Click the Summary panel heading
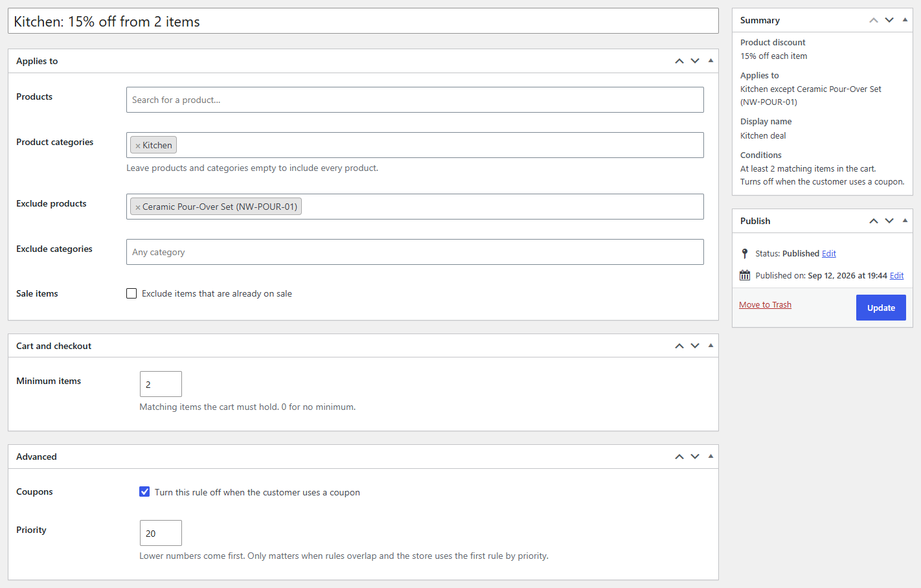Screen dimensions: 921x588 pyautogui.click(x=760, y=20)
